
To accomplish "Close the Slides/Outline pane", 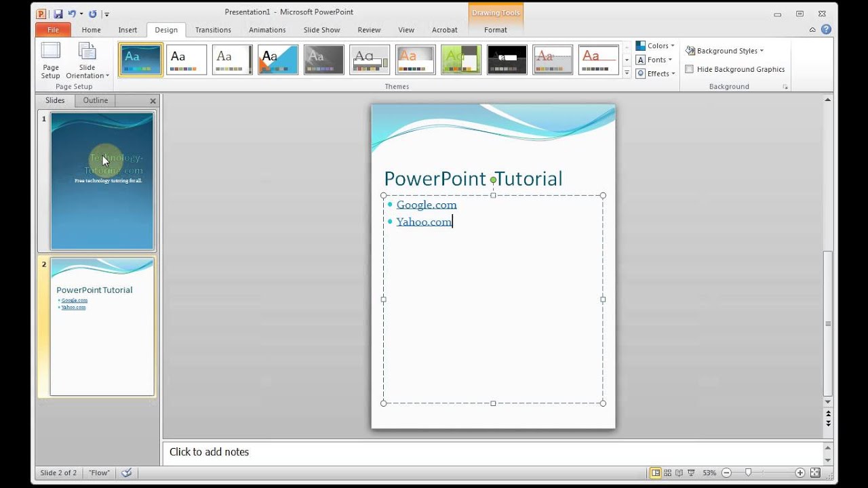I will pyautogui.click(x=153, y=101).
